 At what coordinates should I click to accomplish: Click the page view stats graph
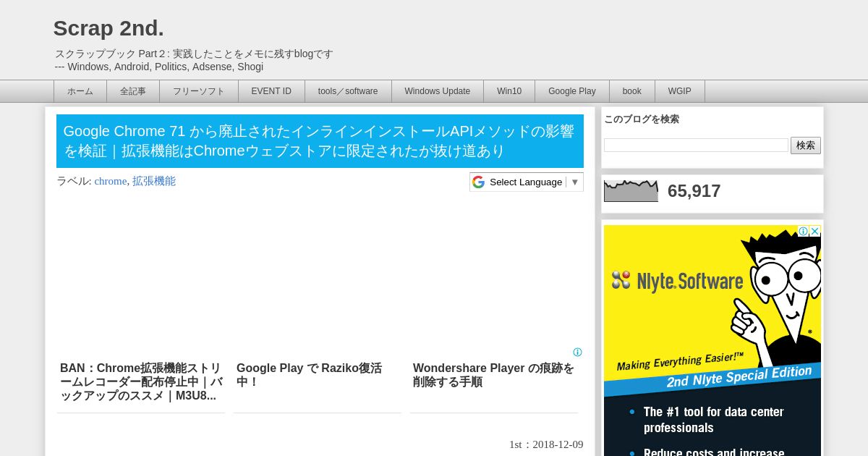coord(631,191)
